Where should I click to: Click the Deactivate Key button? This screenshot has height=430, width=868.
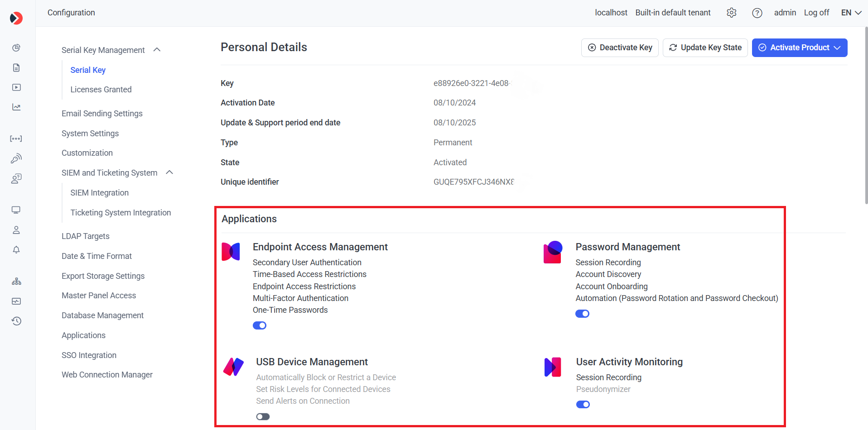click(620, 48)
